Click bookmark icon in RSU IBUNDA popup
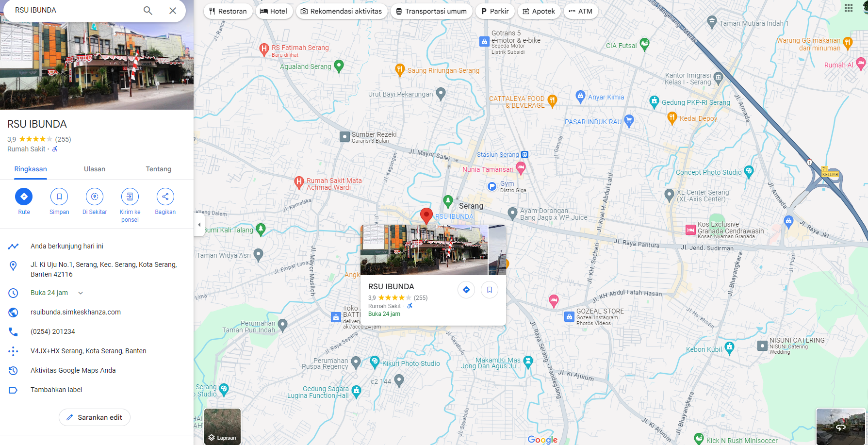 pyautogui.click(x=489, y=290)
